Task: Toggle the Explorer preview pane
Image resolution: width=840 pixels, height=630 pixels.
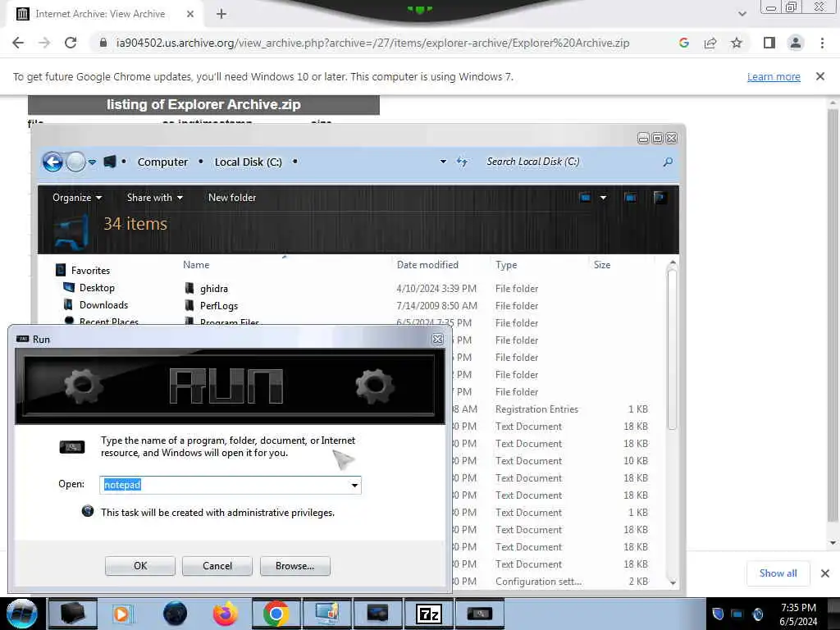Action: coord(631,198)
